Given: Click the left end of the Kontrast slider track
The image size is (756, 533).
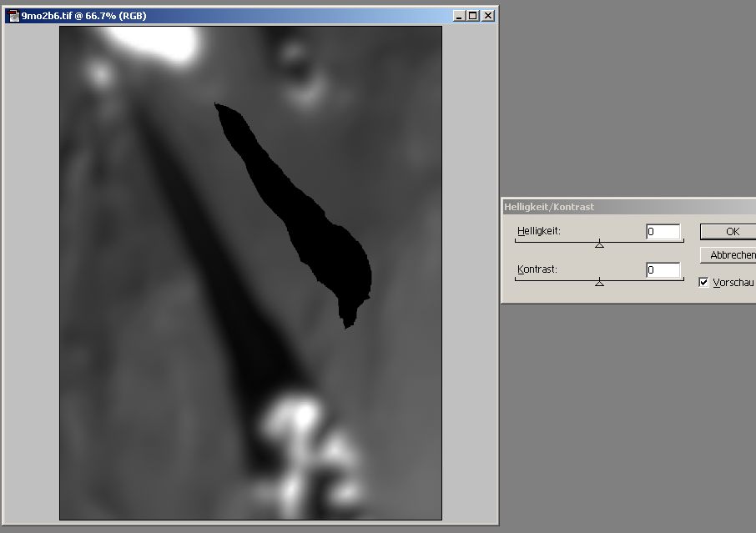Looking at the screenshot, I should point(517,279).
